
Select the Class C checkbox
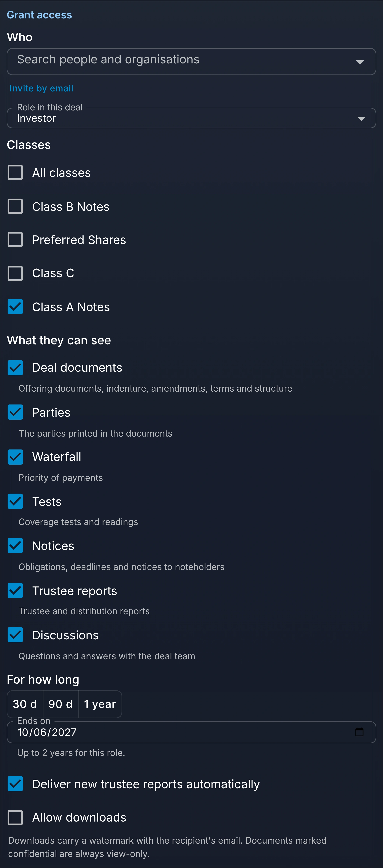click(15, 273)
